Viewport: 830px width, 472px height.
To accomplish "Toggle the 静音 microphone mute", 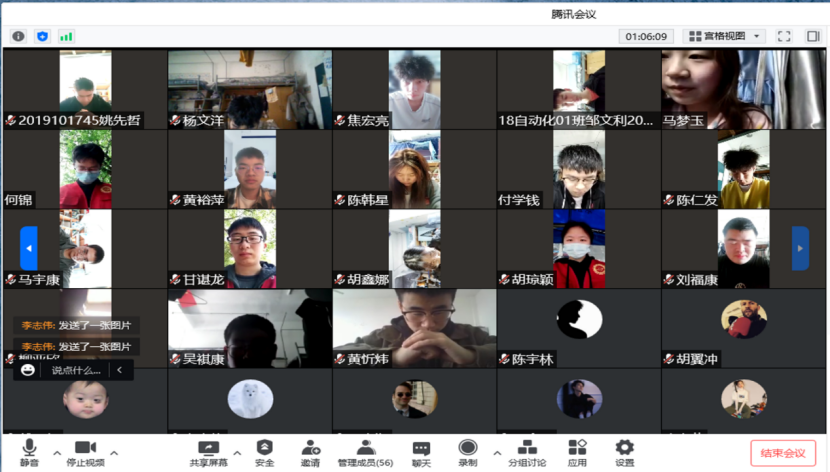I will tap(29, 453).
